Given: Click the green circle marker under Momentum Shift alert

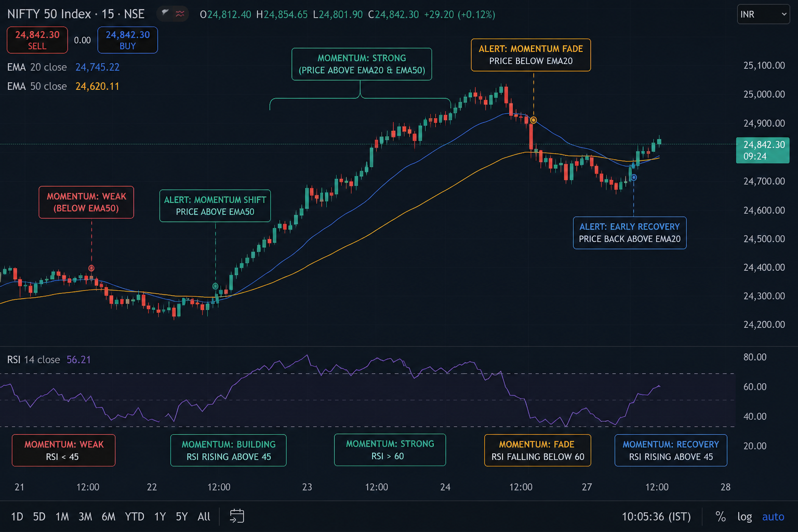Looking at the screenshot, I should [x=216, y=286].
